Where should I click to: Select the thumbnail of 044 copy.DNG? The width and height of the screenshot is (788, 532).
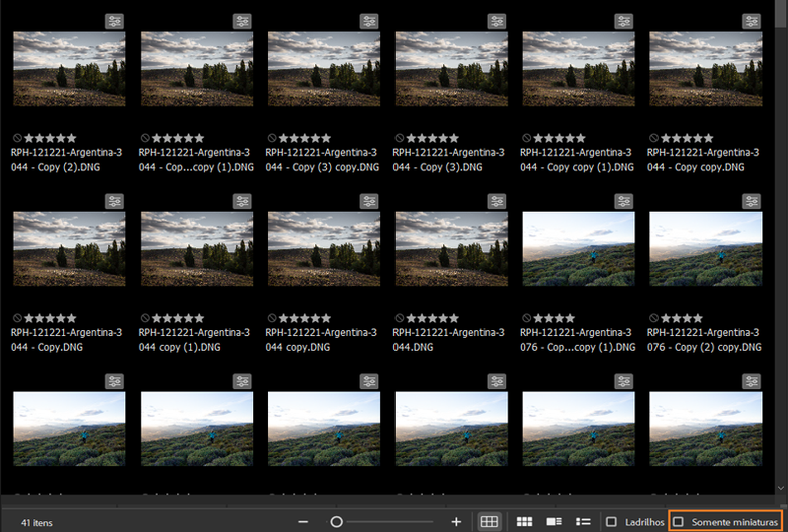[324, 249]
